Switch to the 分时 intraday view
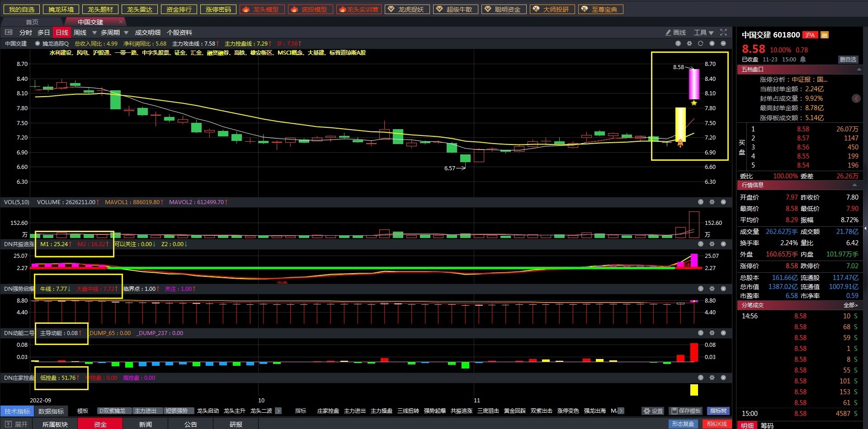 click(x=25, y=33)
